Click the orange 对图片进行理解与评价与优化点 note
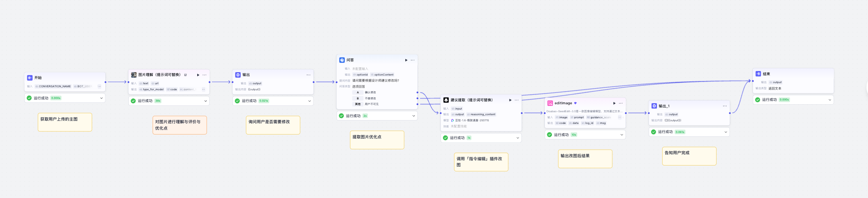 click(x=179, y=125)
